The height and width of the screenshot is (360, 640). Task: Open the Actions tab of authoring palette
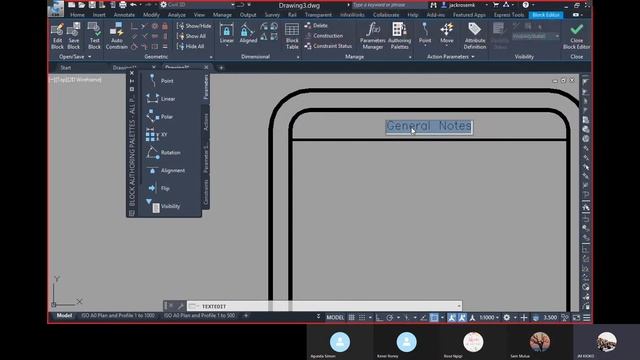pos(206,122)
